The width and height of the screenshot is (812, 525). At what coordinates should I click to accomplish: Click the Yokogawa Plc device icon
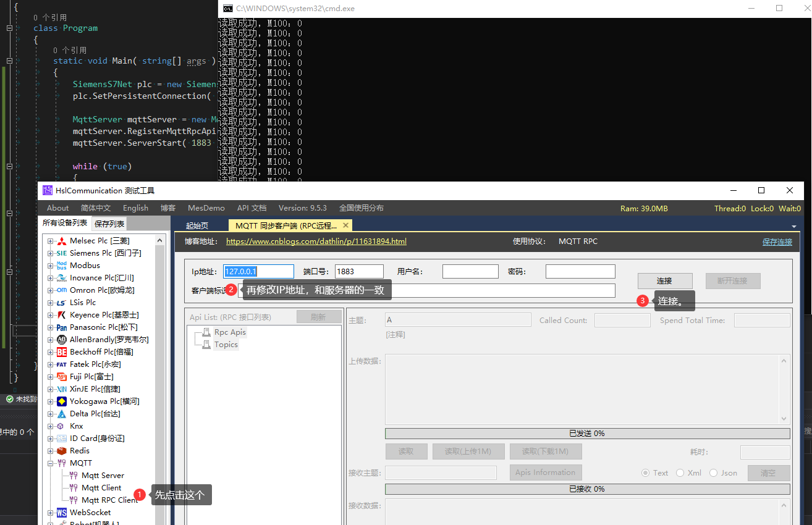click(61, 401)
